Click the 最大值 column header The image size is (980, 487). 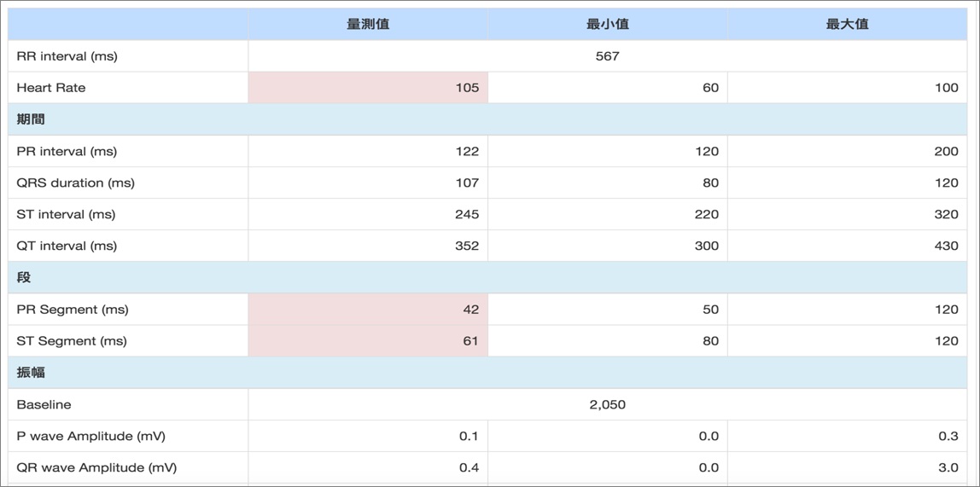847,25
